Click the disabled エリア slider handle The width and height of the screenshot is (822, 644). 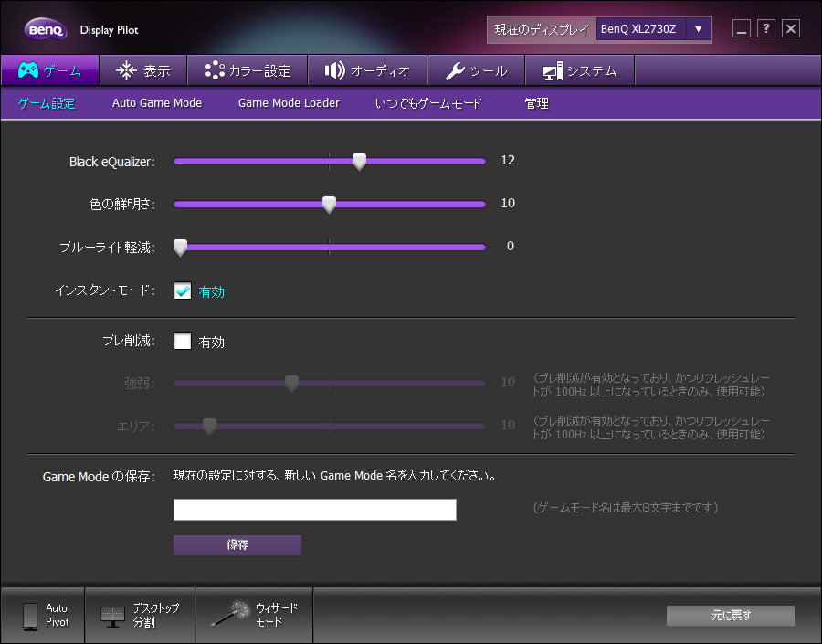pos(209,427)
